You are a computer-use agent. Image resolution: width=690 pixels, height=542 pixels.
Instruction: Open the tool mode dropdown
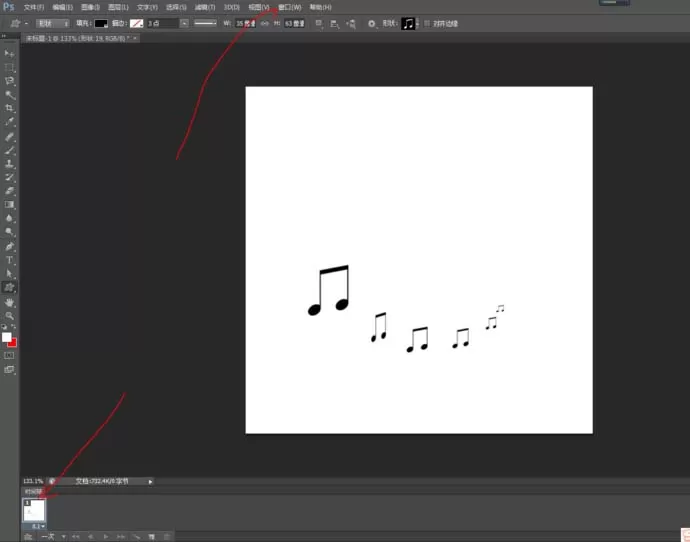click(52, 24)
